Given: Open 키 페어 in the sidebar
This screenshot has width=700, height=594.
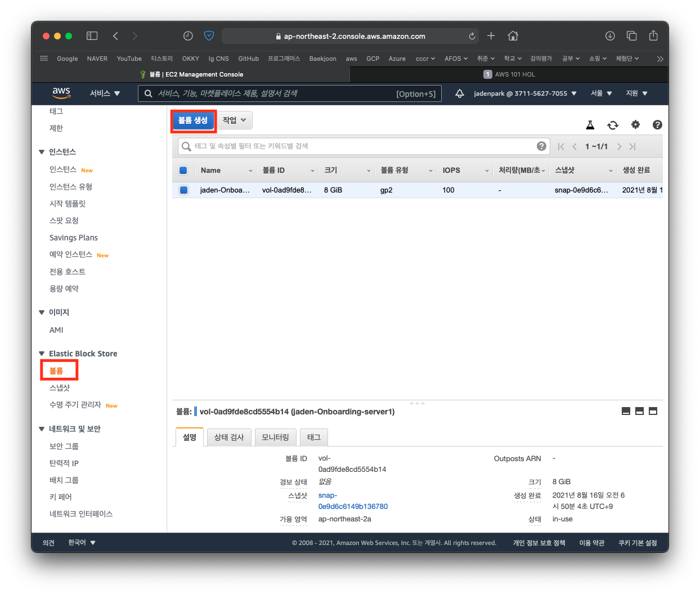Looking at the screenshot, I should [x=61, y=497].
